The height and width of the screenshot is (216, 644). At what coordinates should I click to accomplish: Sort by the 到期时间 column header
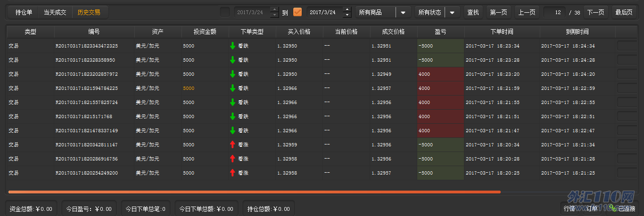point(578,32)
